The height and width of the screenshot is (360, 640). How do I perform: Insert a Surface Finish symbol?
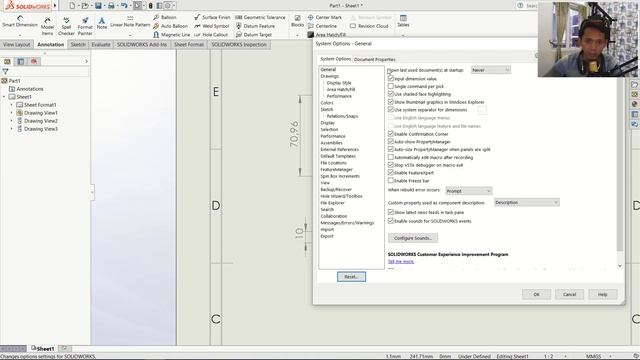tap(212, 17)
